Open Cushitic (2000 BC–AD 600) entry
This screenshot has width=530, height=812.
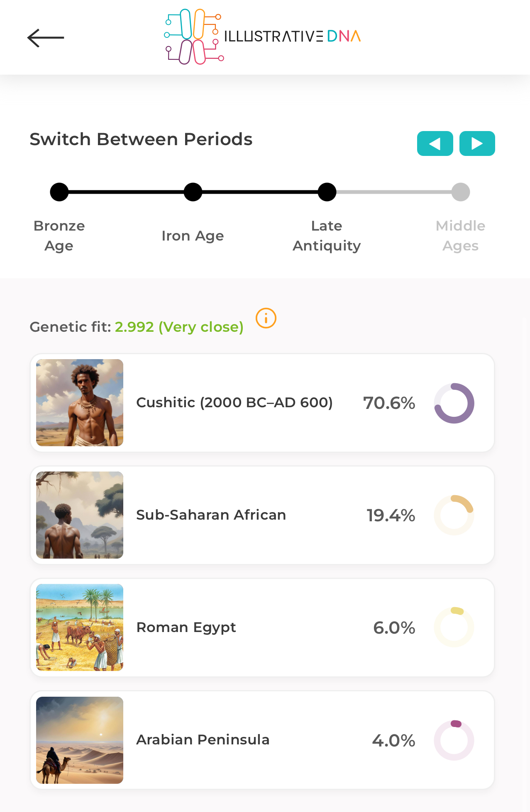point(234,403)
